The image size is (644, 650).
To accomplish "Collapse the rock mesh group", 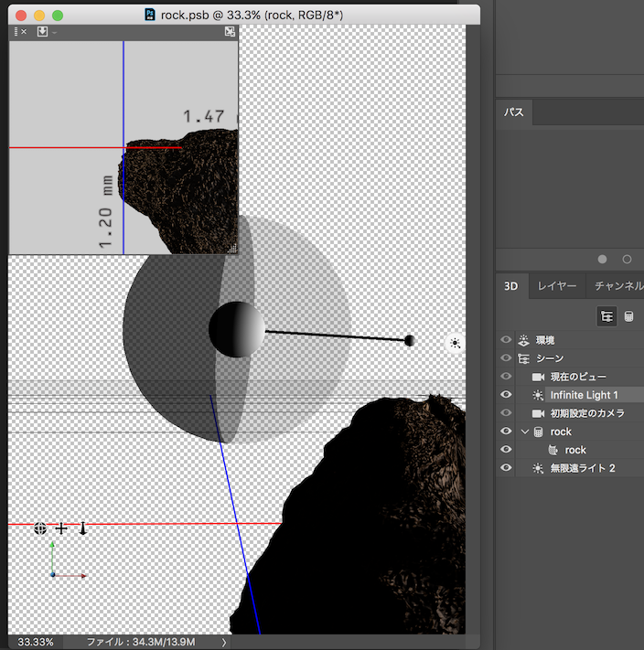I will [524, 432].
